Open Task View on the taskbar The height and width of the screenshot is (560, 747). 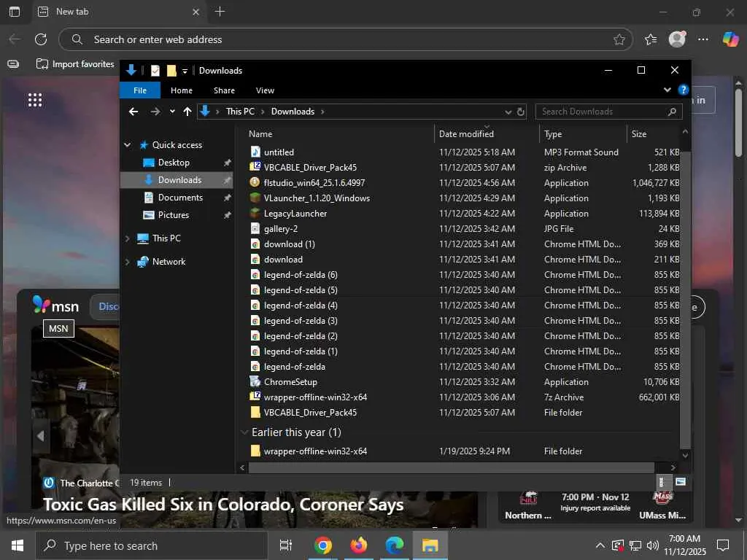285,545
